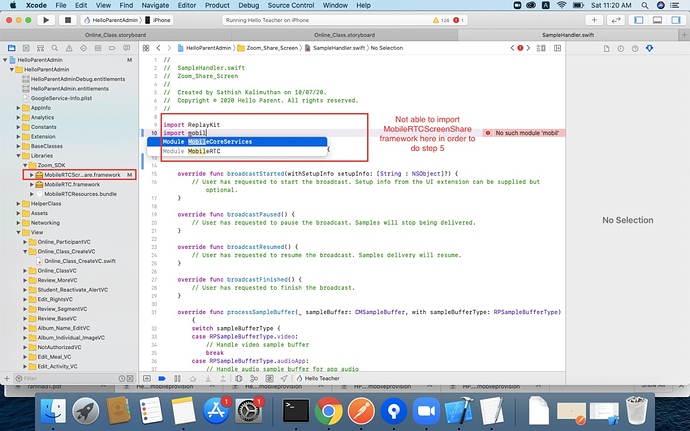The height and width of the screenshot is (431, 690).
Task: Add a new file with plus button
Action: (x=7, y=379)
